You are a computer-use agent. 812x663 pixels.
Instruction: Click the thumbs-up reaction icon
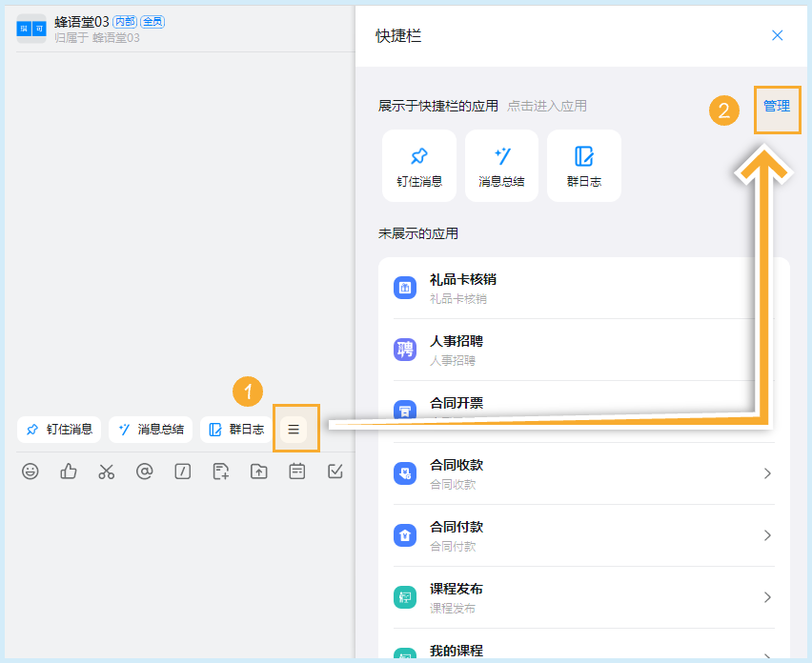pyautogui.click(x=69, y=471)
